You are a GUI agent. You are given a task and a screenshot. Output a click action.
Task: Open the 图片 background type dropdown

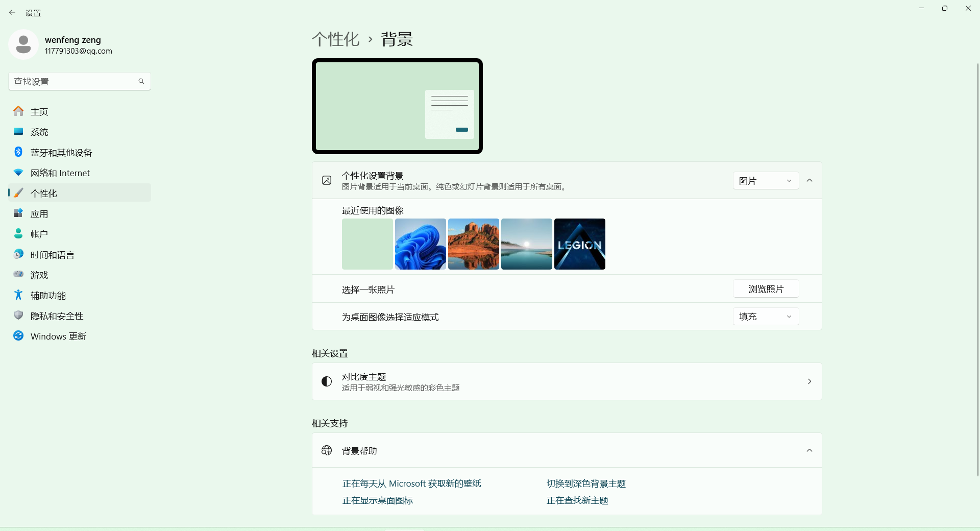(x=766, y=181)
